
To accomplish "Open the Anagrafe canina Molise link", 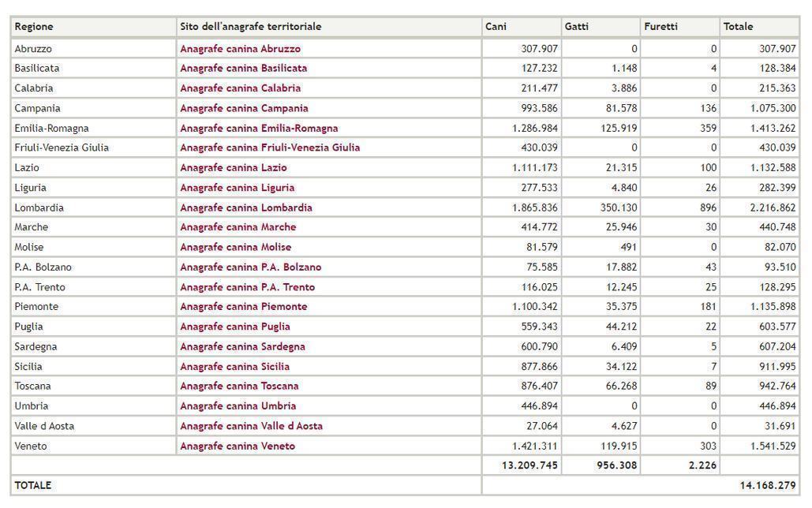I will tap(235, 247).
